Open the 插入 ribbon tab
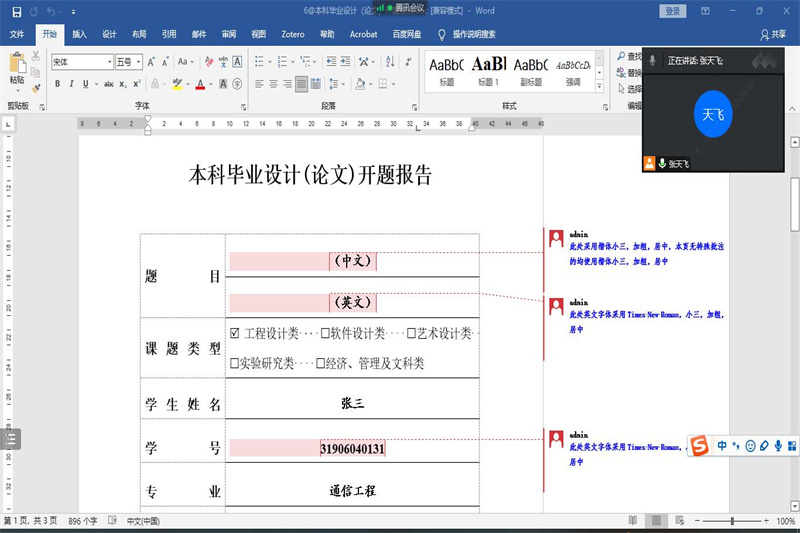Viewport: 800px width, 533px height. pyautogui.click(x=79, y=34)
